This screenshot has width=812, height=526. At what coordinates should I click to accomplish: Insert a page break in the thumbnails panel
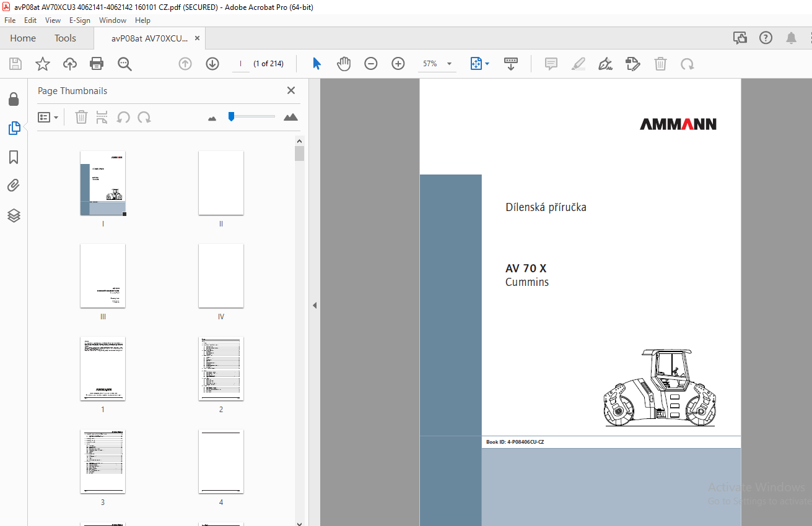click(102, 117)
